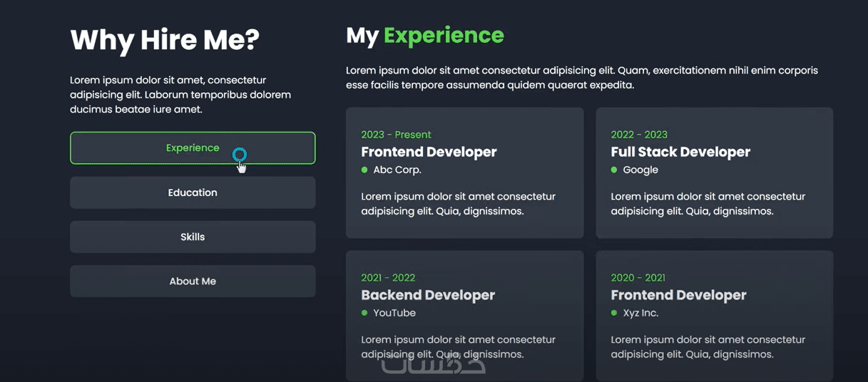This screenshot has width=868, height=382.
Task: Click the green dot beside Abc Corp.
Action: [364, 170]
